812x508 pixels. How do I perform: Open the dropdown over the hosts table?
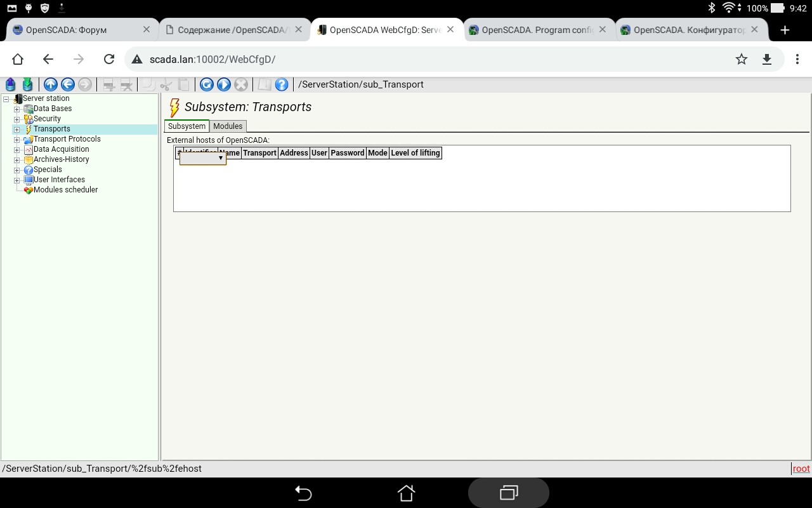(x=203, y=158)
